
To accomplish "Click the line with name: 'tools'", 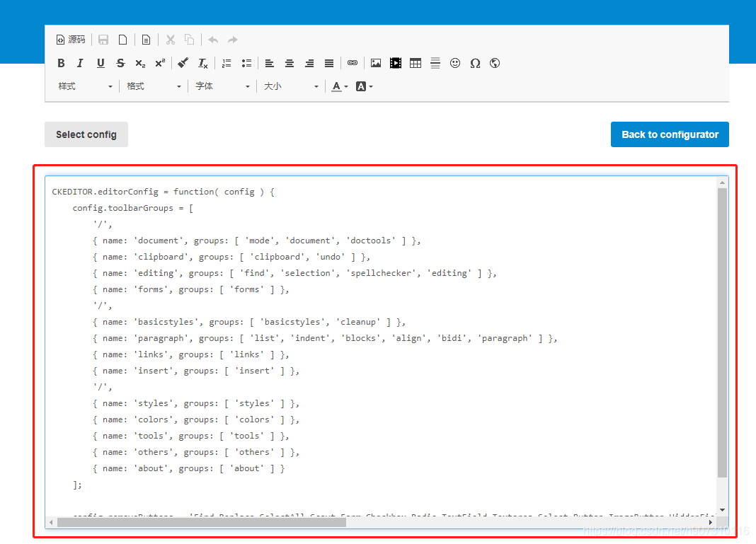I will (x=191, y=436).
